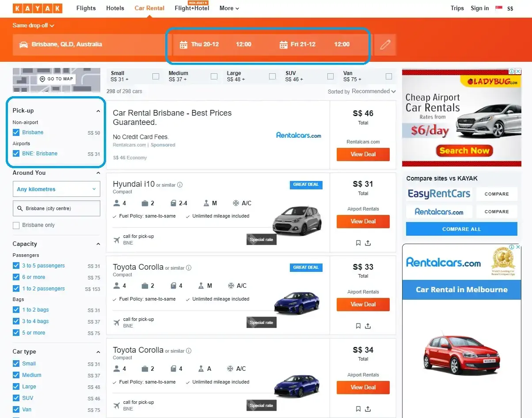Viewport: 532px width, 418px height.
Task: Toggle the Small car size checkbox at top
Action: [156, 76]
